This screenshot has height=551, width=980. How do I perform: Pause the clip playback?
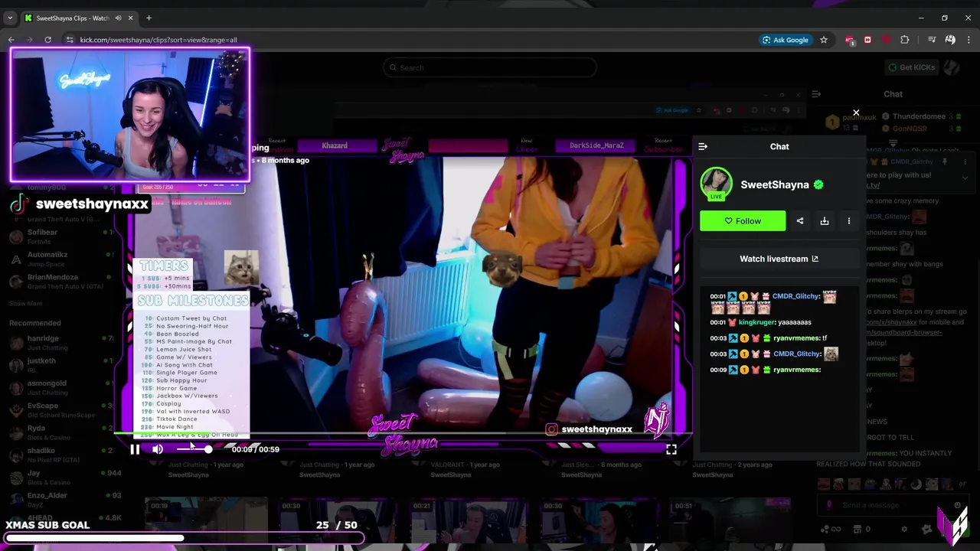[x=135, y=450]
